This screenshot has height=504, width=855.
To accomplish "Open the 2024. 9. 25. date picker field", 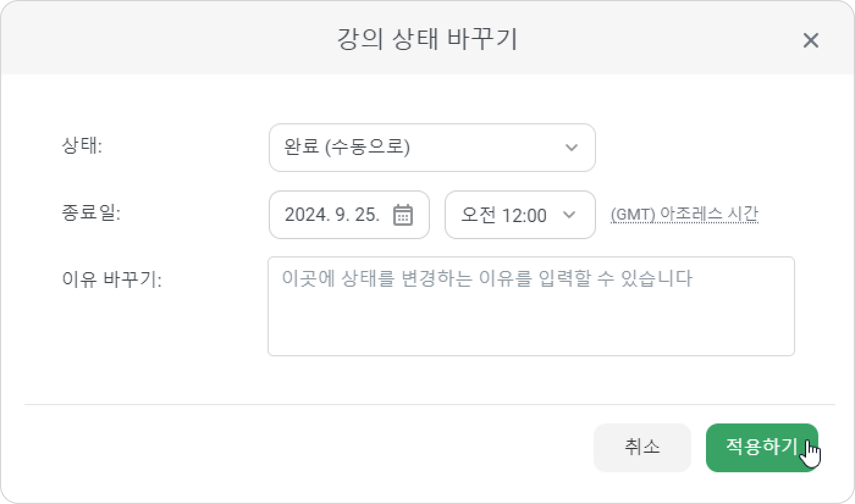I will 349,215.
